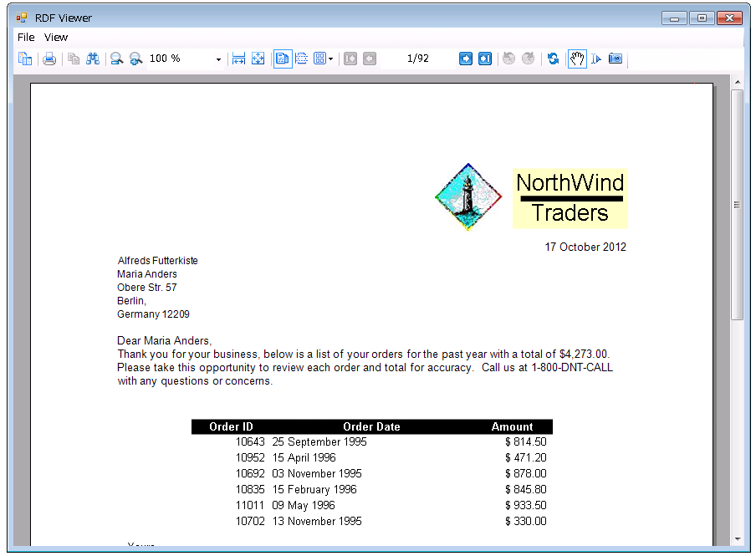Zoom out using the magnifier icon
Screen dimensions: 756x556
pos(117,59)
